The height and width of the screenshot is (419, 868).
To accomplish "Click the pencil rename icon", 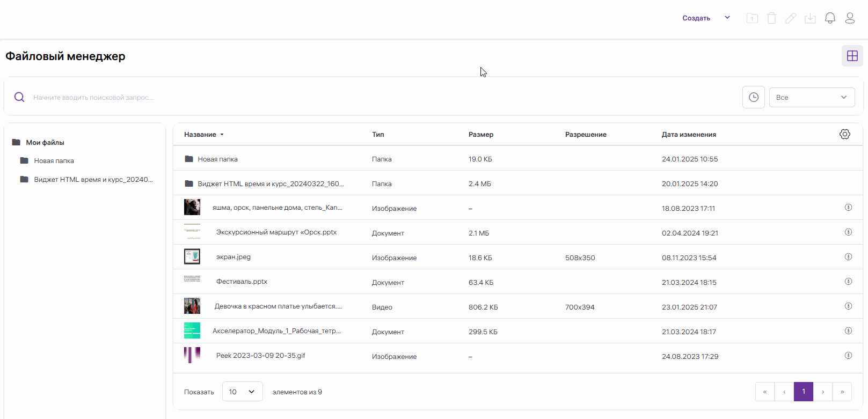I will [x=791, y=18].
